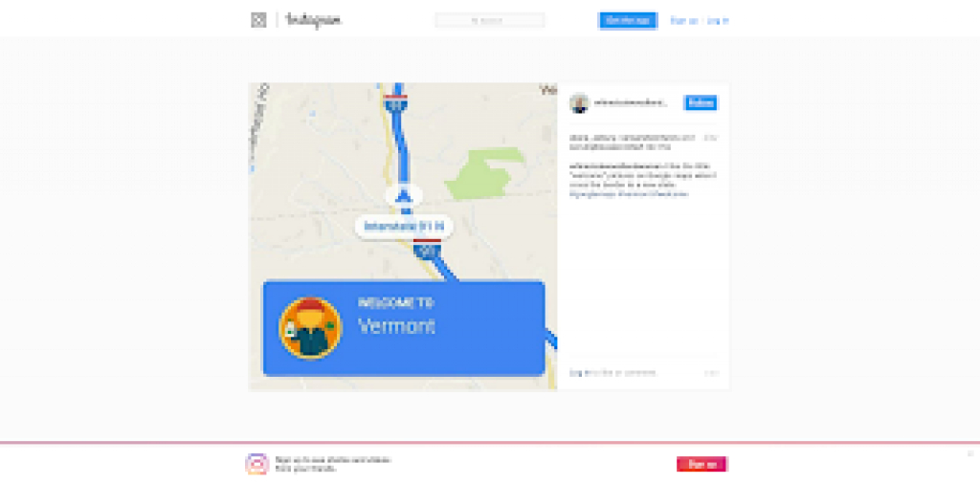980x484 pixels.
Task: Focus the Search input field
Action: [490, 21]
